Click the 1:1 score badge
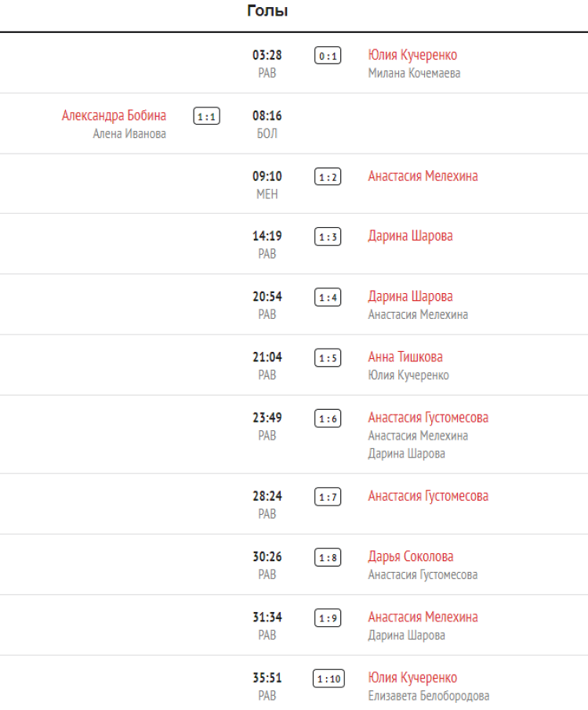The width and height of the screenshot is (588, 710). [x=206, y=117]
